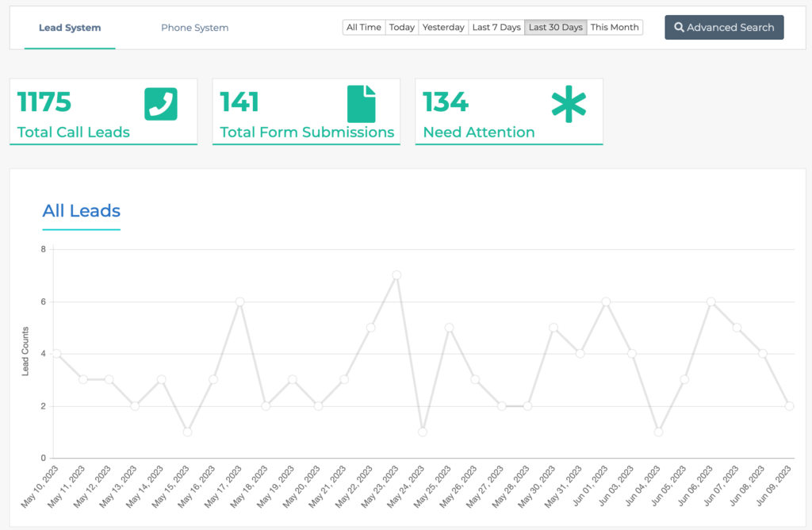Image resolution: width=812 pixels, height=530 pixels.
Task: Toggle the Yesterday filter option
Action: coord(443,26)
